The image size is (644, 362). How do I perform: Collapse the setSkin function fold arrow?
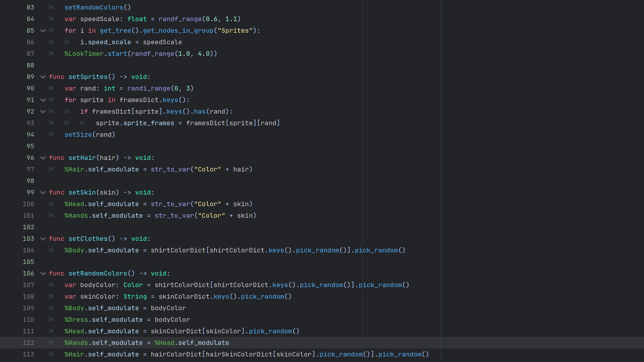click(43, 193)
